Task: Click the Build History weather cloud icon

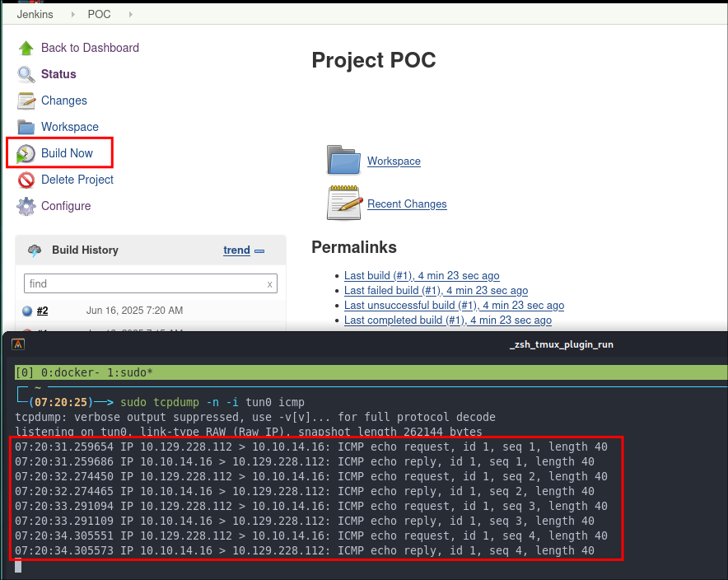Action: [x=35, y=250]
